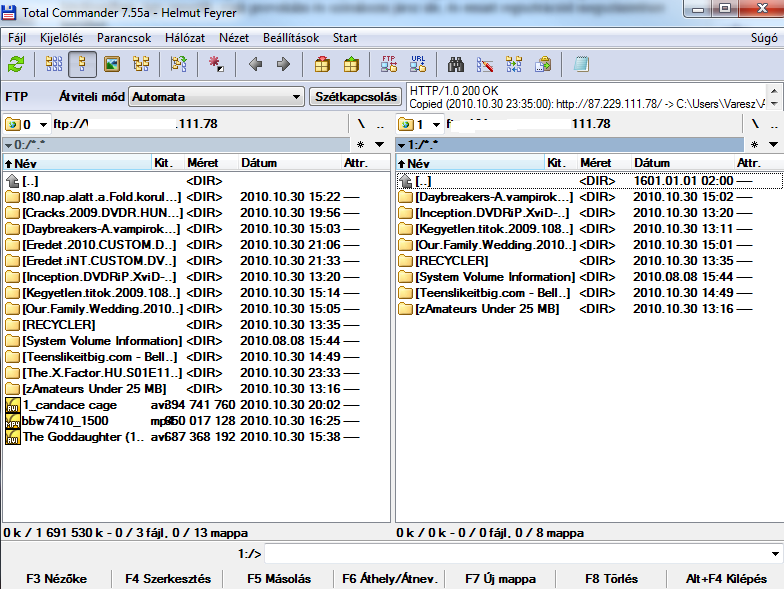Open left panel drive 0 dropdown
784x614 pixels.
pyautogui.click(x=27, y=124)
